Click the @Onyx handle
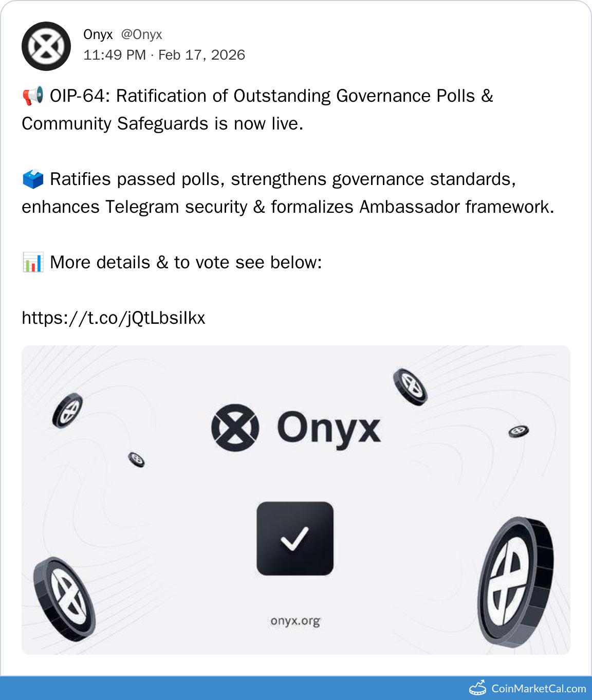 141,34
